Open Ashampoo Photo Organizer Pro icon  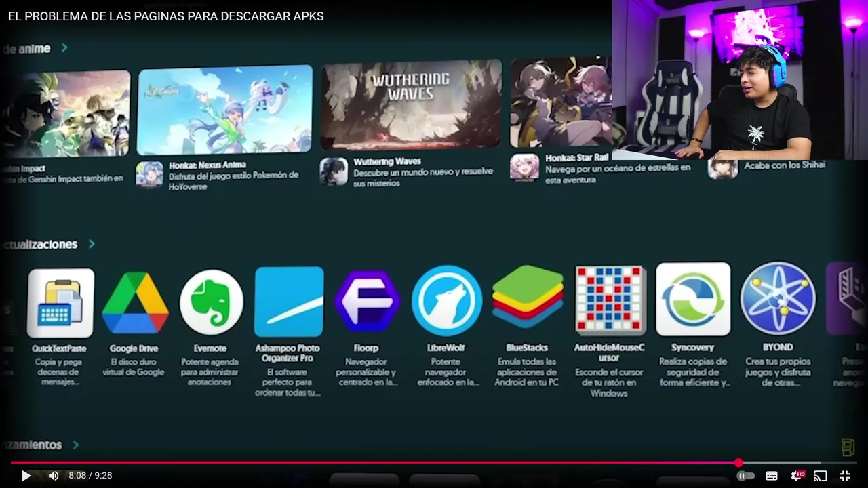(x=289, y=302)
